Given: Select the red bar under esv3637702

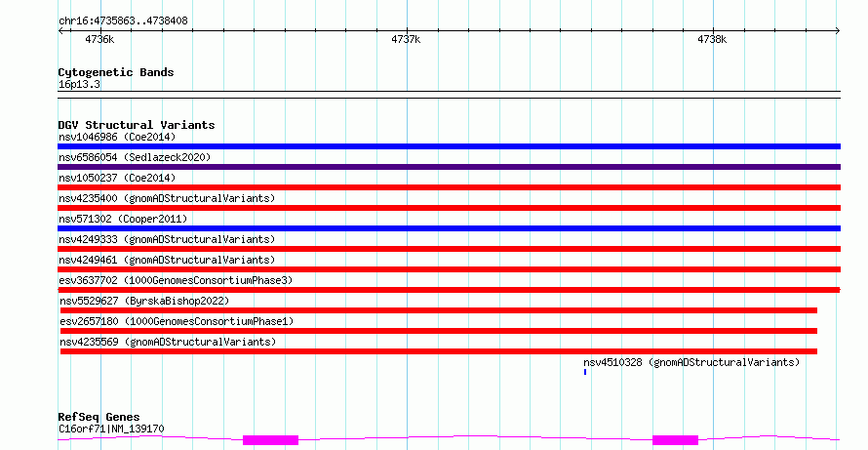Looking at the screenshot, I should coord(449,290).
